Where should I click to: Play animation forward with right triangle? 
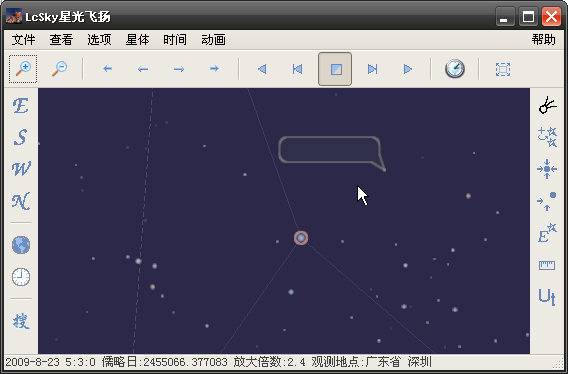(x=408, y=69)
